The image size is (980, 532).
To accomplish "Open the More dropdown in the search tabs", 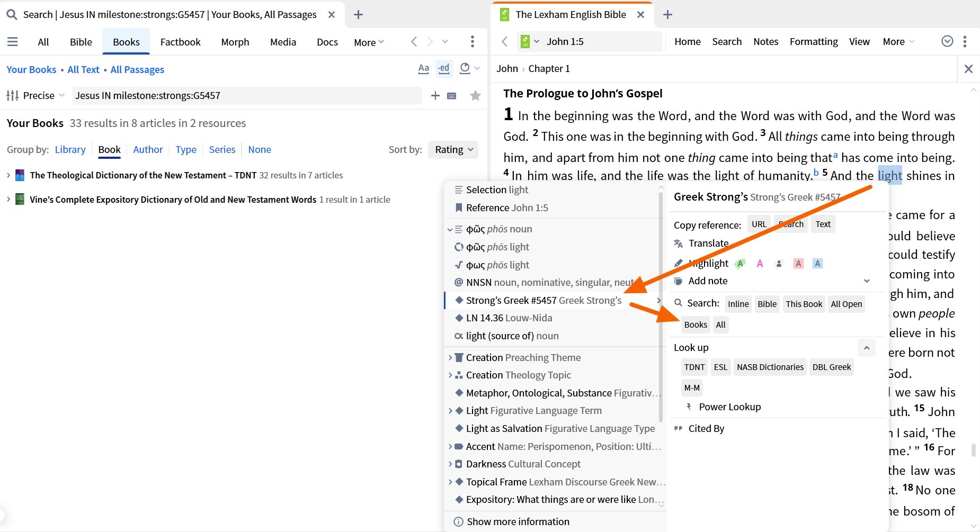I will click(369, 42).
